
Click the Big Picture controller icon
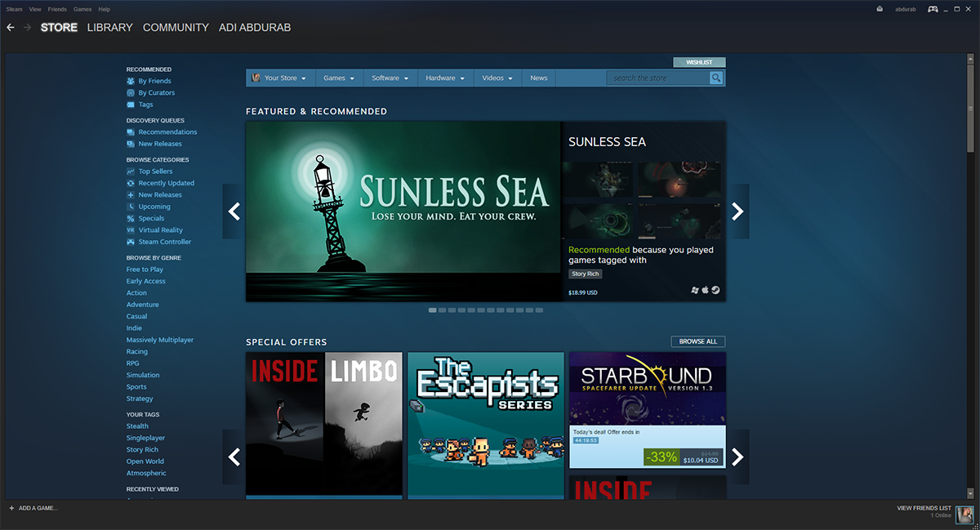pyautogui.click(x=932, y=9)
